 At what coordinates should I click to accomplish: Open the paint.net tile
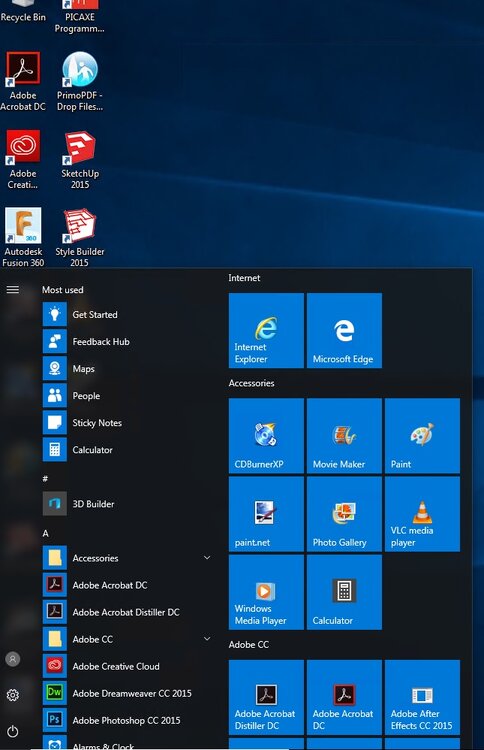click(266, 514)
